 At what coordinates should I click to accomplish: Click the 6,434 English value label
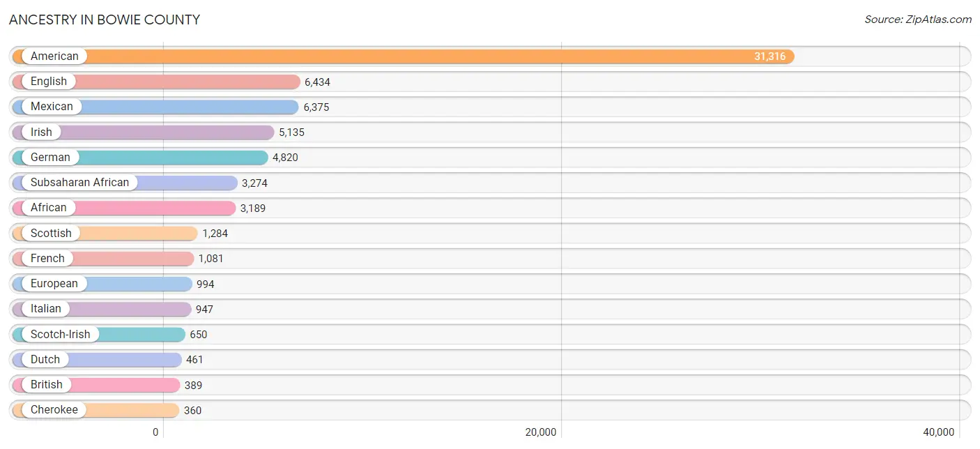click(317, 82)
